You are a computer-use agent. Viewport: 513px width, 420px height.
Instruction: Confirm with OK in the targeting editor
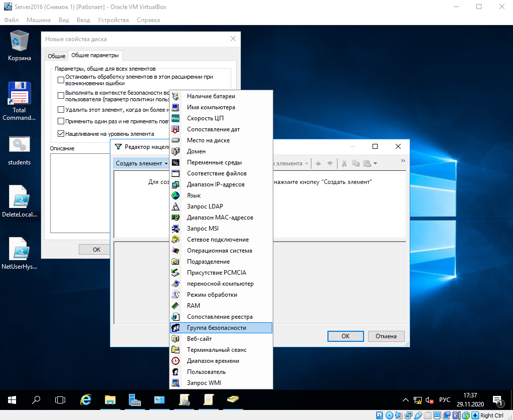click(346, 336)
